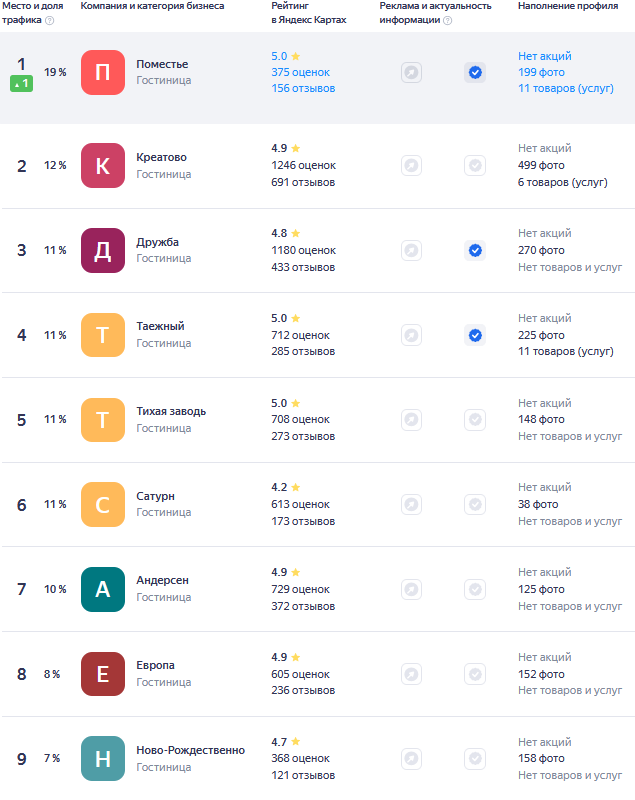The image size is (635, 800).
Task: Click the Креатово pink K logo
Action: coord(103,165)
